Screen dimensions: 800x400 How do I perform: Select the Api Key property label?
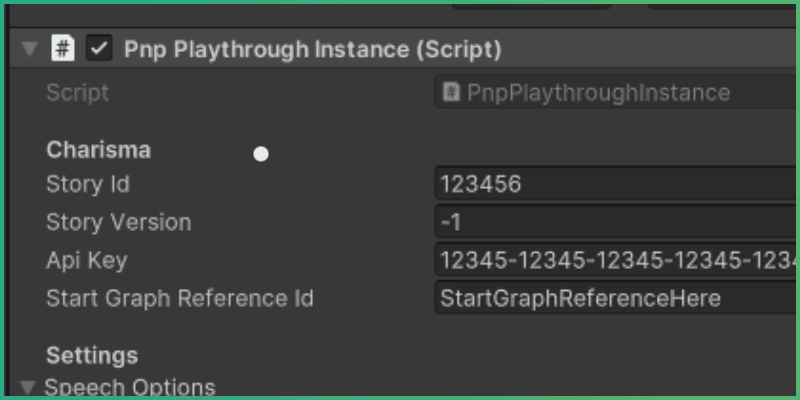point(87,260)
